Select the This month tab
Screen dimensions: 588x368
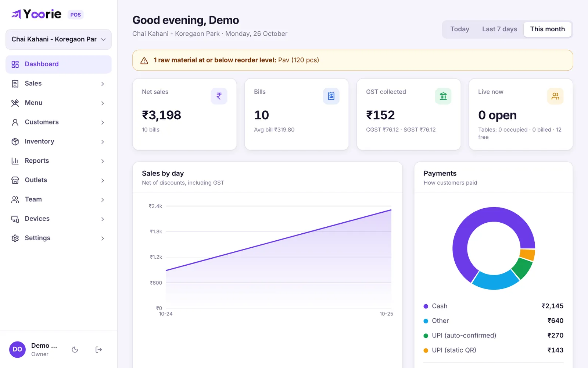point(547,29)
